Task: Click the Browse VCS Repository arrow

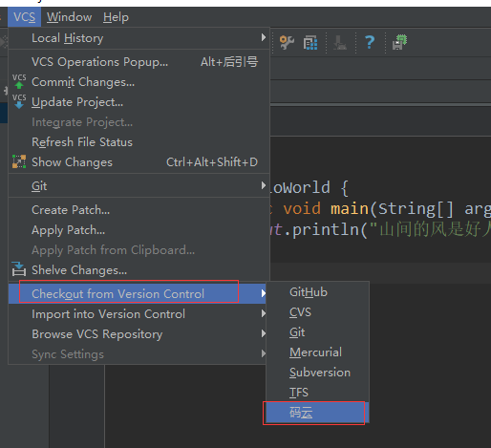Action: tap(263, 333)
